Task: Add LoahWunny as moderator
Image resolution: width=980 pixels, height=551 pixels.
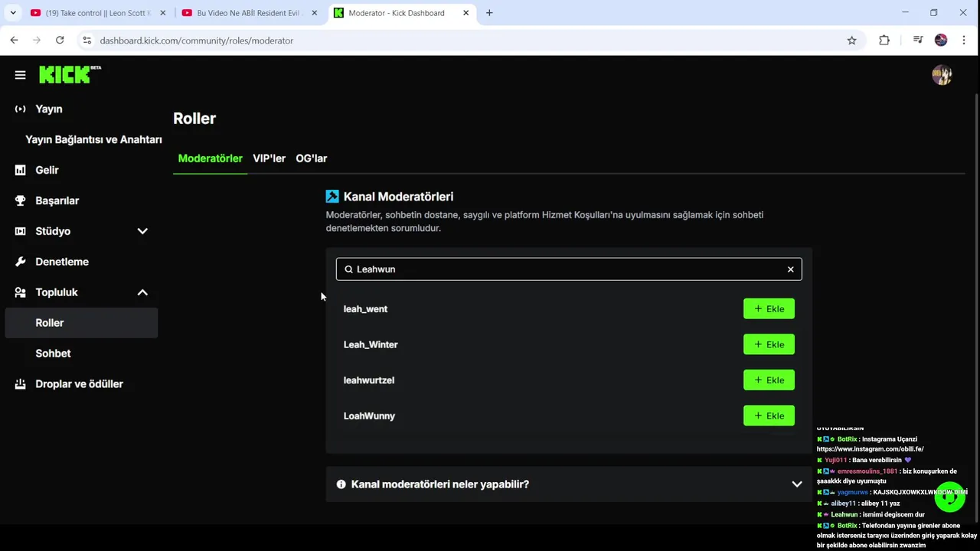Action: 769,416
